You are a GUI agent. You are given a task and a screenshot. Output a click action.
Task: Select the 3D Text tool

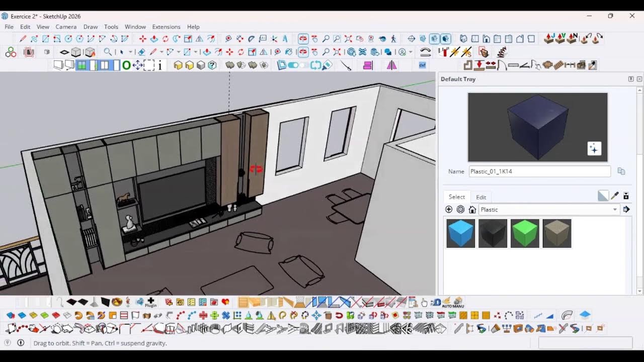(285, 39)
